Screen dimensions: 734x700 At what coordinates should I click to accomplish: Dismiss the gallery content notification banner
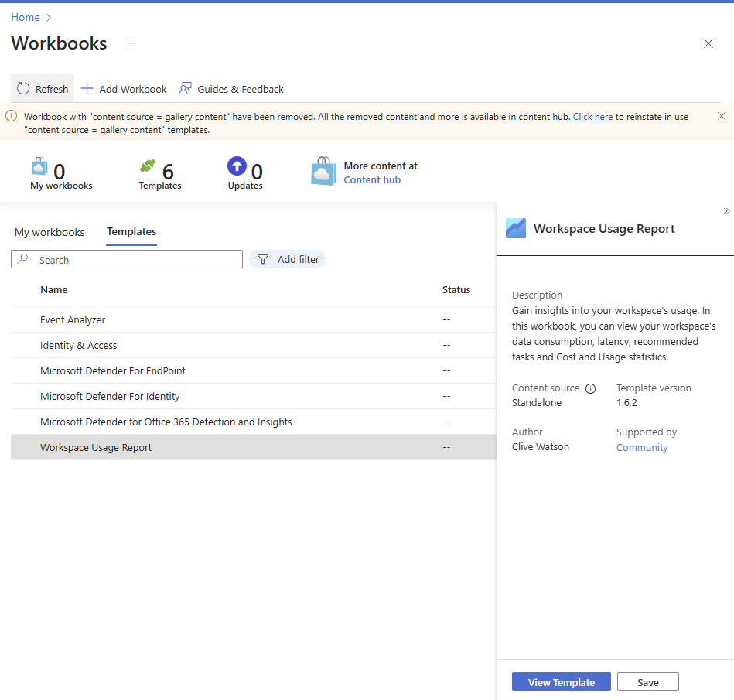coord(722,116)
